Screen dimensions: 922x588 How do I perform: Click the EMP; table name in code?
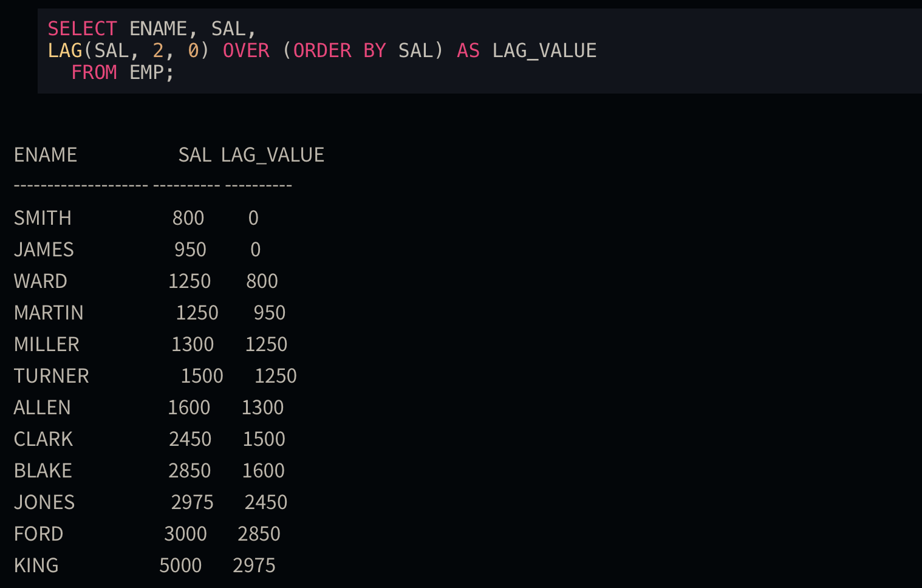(x=152, y=72)
